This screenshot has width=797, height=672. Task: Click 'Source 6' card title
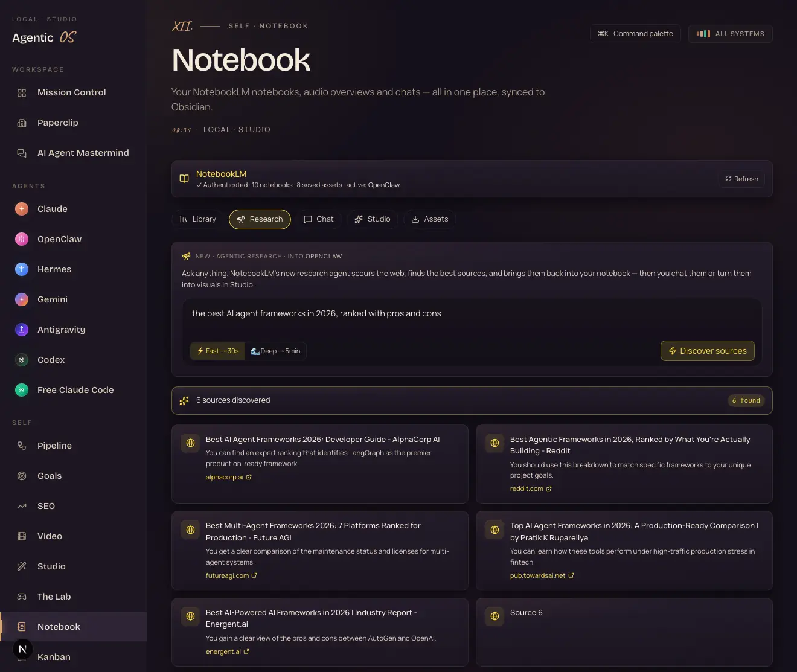point(527,612)
